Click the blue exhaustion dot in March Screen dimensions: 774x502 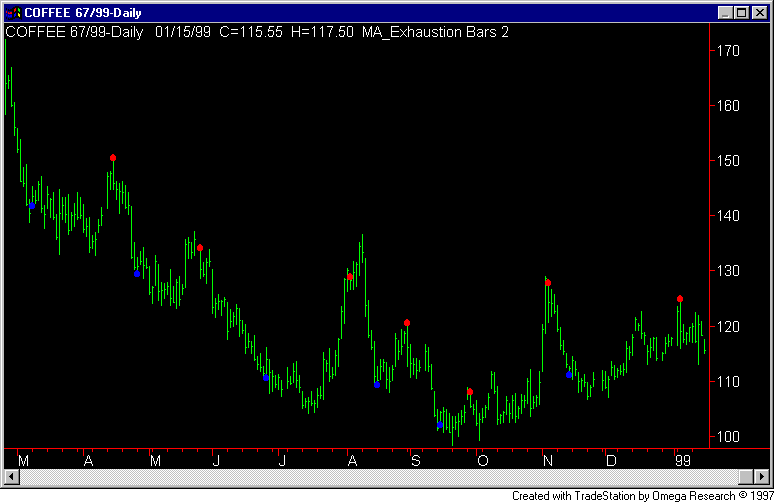pos(32,206)
